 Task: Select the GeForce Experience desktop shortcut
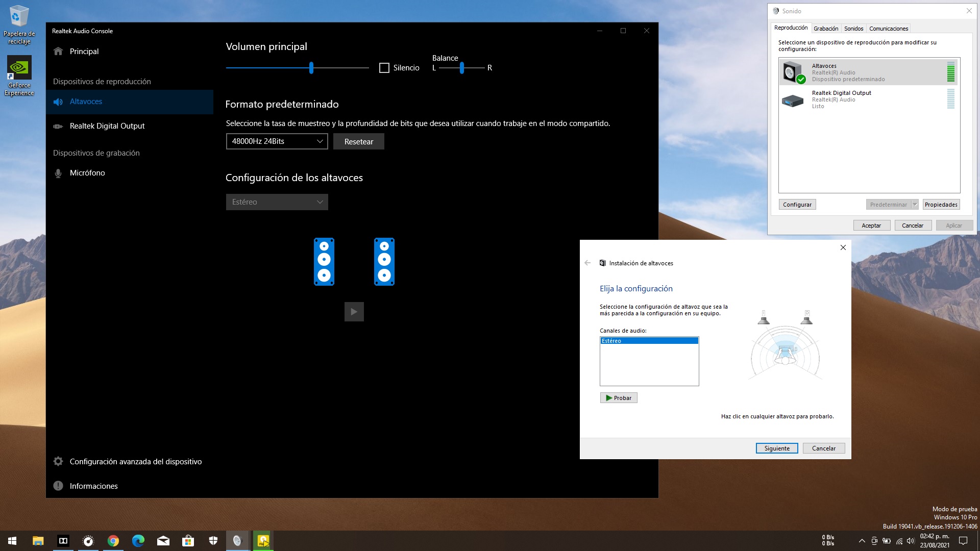(x=19, y=76)
